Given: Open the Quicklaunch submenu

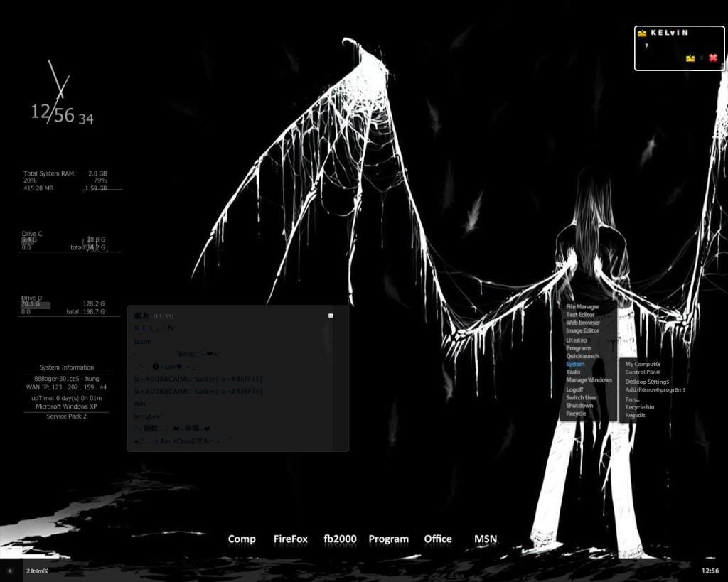Looking at the screenshot, I should tap(582, 356).
